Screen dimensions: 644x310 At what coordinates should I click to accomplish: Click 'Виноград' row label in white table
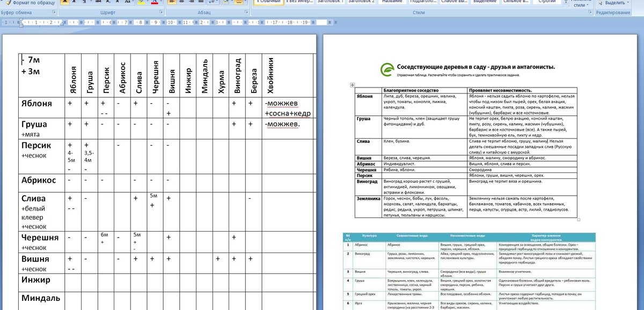click(x=366, y=182)
